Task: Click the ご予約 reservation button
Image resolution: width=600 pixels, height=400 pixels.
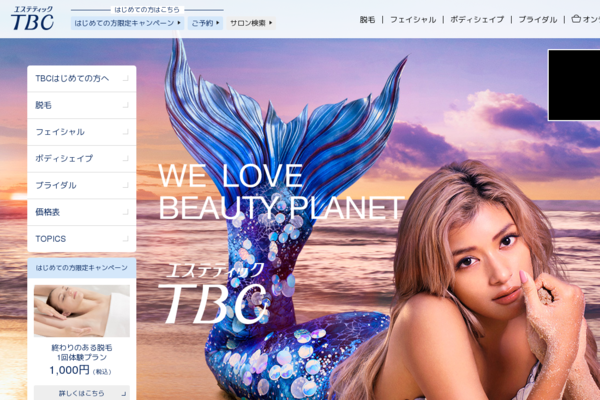Action: (205, 23)
